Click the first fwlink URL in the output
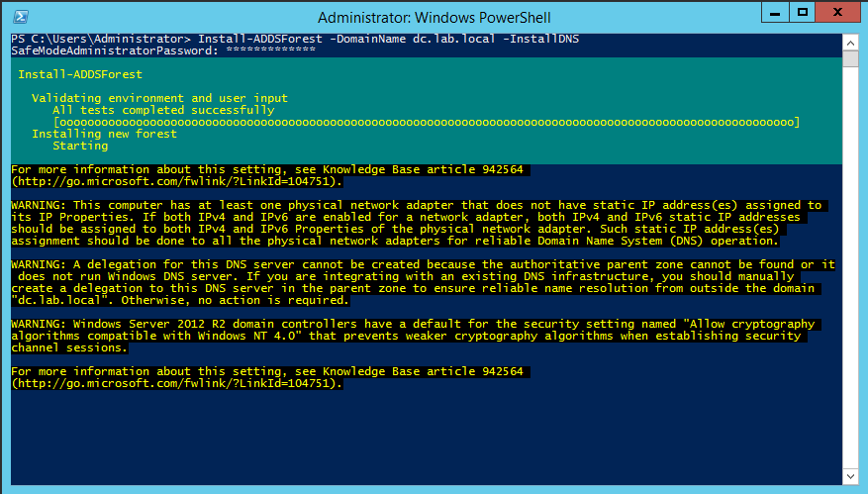Viewport: 868px width, 494px height. (177, 181)
